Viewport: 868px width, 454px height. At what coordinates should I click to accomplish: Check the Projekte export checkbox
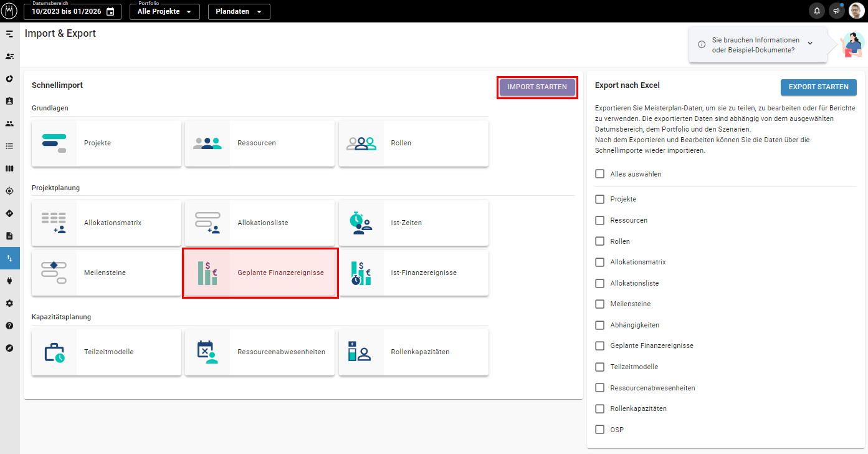600,199
